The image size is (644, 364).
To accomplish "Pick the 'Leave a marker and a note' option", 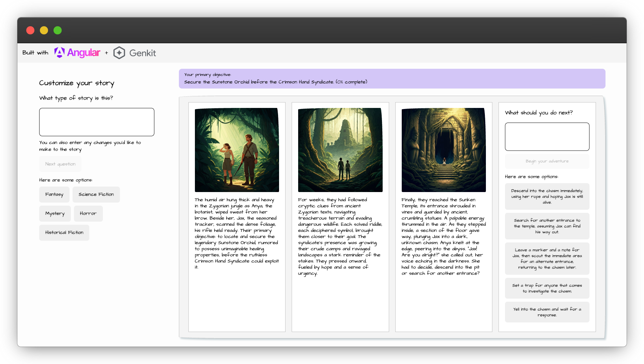I will click(x=547, y=258).
